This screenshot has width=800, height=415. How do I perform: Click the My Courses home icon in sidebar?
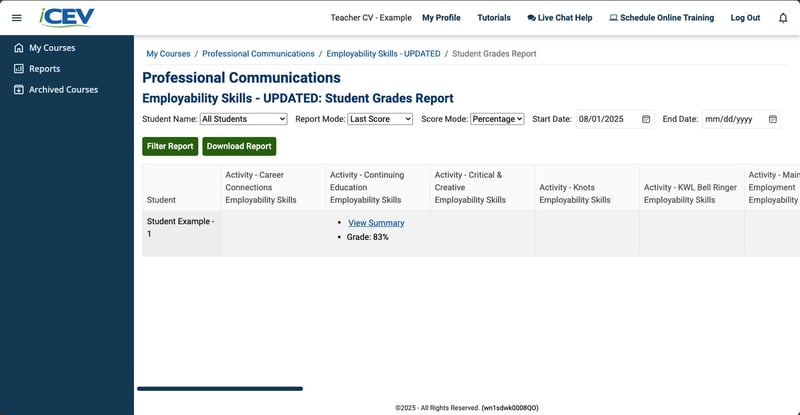pos(19,47)
